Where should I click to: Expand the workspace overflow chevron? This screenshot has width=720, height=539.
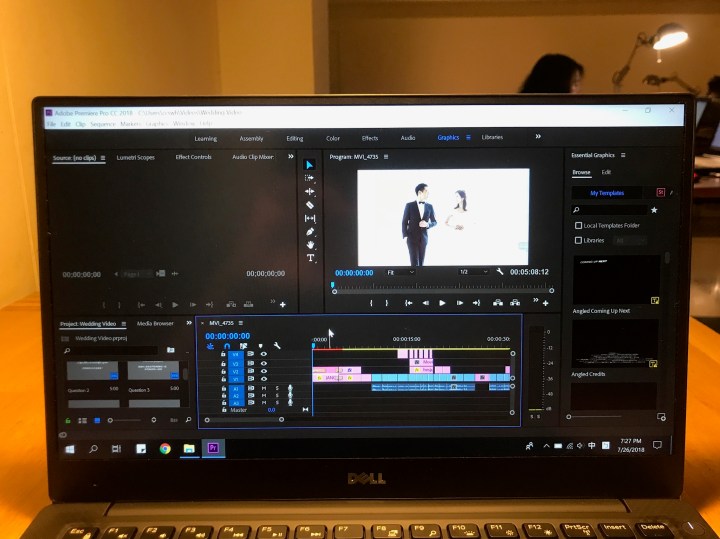[x=538, y=137]
